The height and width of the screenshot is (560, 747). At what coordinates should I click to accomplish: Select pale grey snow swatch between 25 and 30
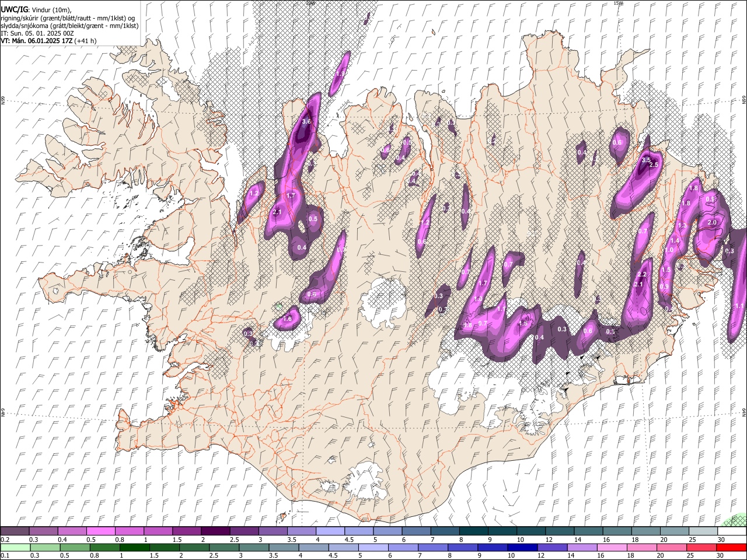(703, 531)
